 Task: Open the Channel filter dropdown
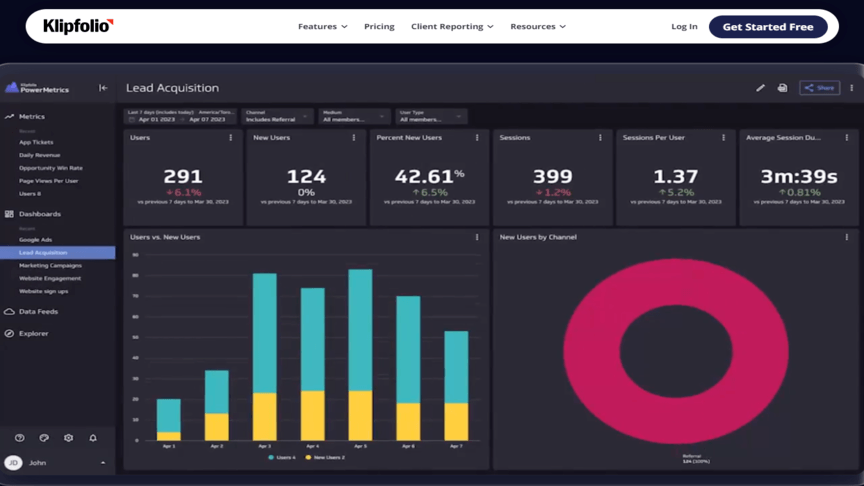click(277, 116)
